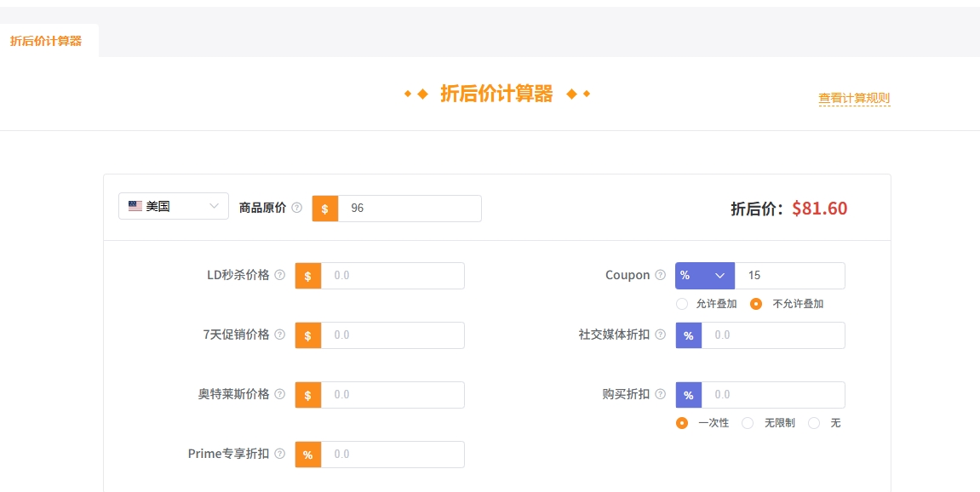Focus the 奥特莱斯价格 input field
The image size is (980, 492).
pos(393,395)
